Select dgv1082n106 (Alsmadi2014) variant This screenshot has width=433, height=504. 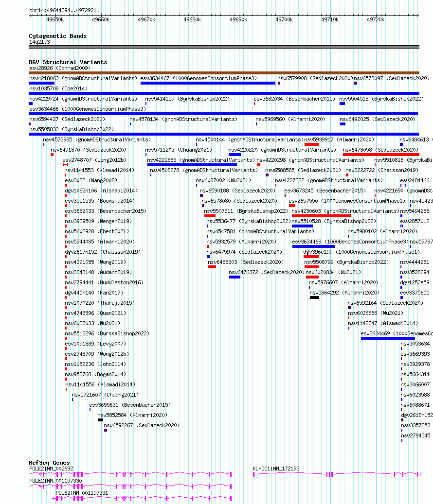101,191
